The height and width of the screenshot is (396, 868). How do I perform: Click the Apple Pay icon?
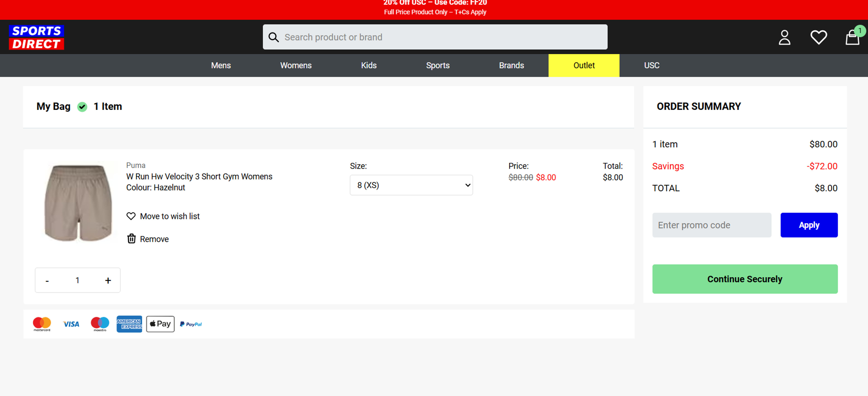point(160,324)
